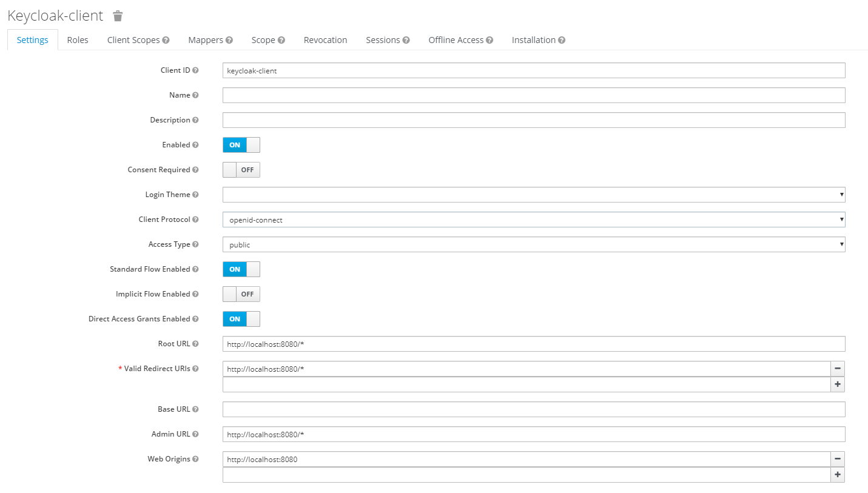Add a new redirect URI with plus button
The width and height of the screenshot is (868, 493).
pos(838,384)
